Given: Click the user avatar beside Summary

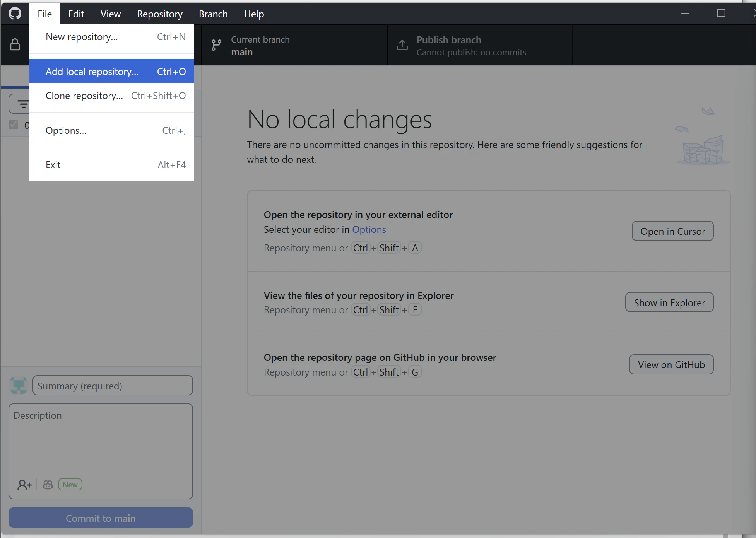Looking at the screenshot, I should click(x=18, y=386).
